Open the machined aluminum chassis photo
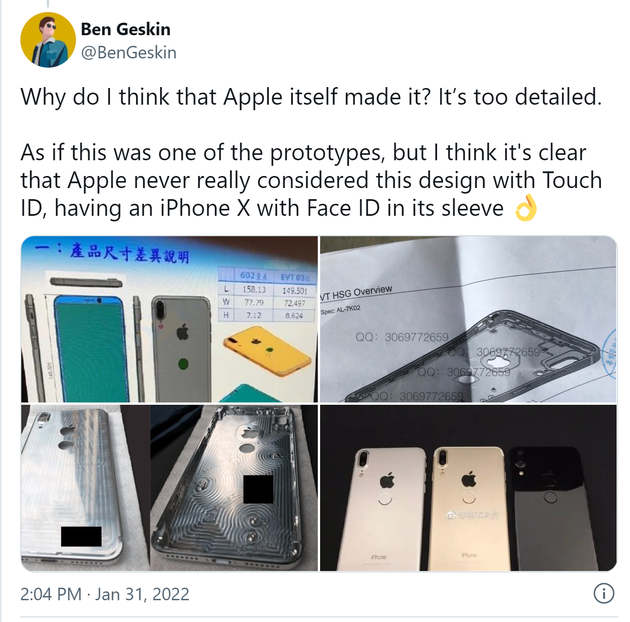Image resolution: width=630 pixels, height=622 pixels. (169, 488)
